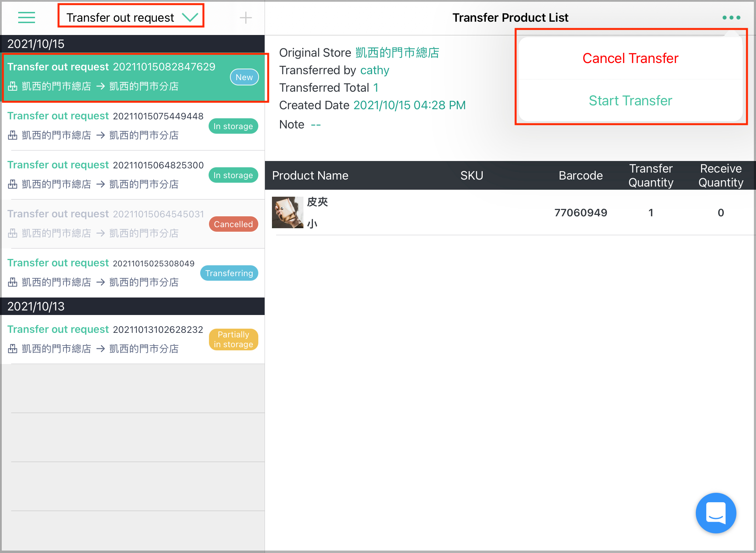This screenshot has height=553, width=756.
Task: Click the Transfer Quantity column header
Action: [651, 175]
